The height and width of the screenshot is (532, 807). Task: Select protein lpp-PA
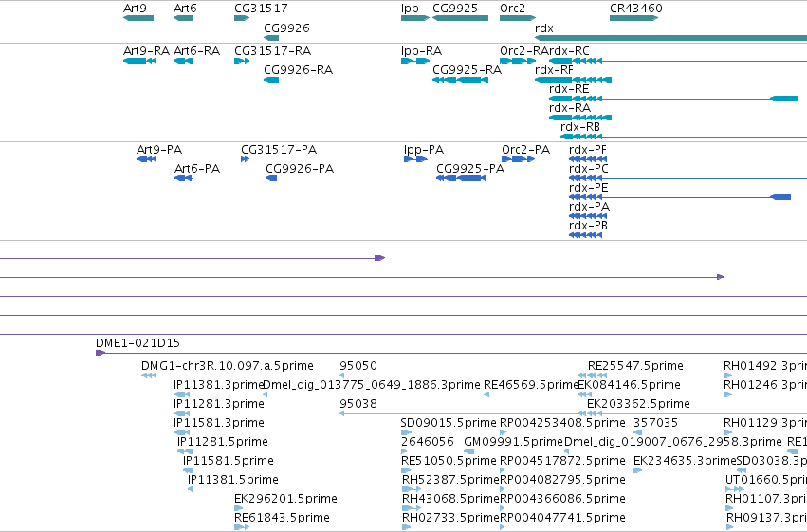coord(416,159)
